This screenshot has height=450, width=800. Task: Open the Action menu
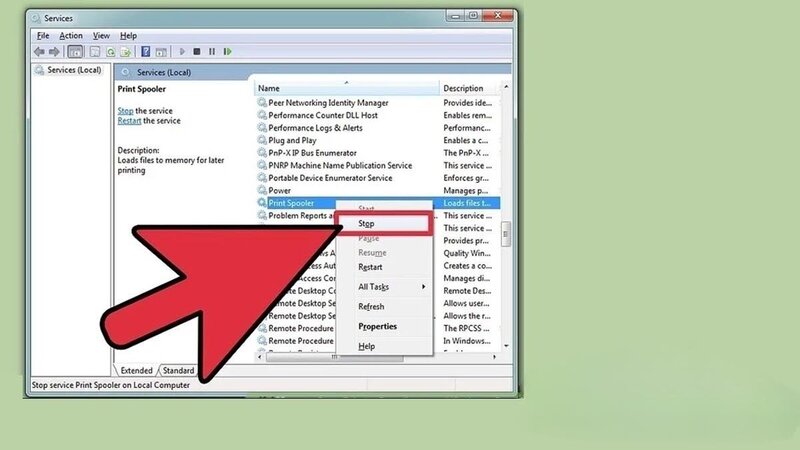[x=71, y=36]
